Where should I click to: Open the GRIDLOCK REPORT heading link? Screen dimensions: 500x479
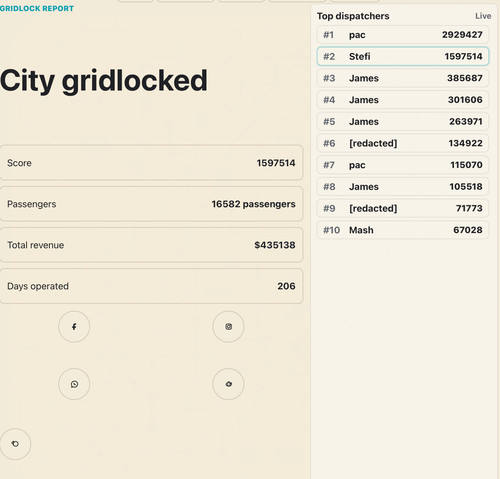37,8
